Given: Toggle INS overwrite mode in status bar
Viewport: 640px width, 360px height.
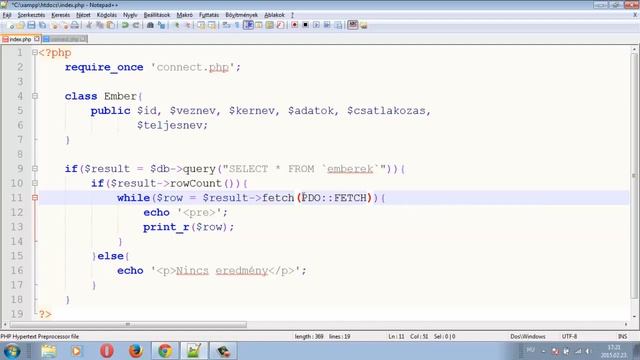Looking at the screenshot, I should pos(622,336).
